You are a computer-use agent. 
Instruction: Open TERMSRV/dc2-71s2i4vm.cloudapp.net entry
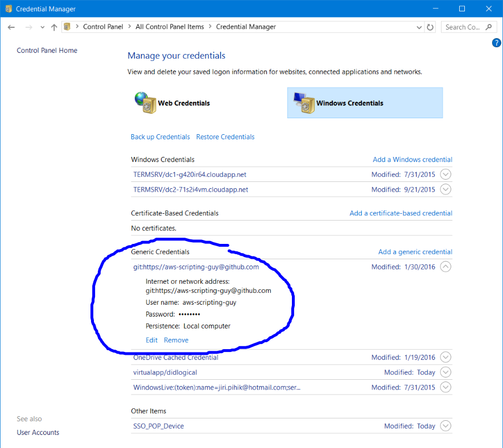[191, 190]
